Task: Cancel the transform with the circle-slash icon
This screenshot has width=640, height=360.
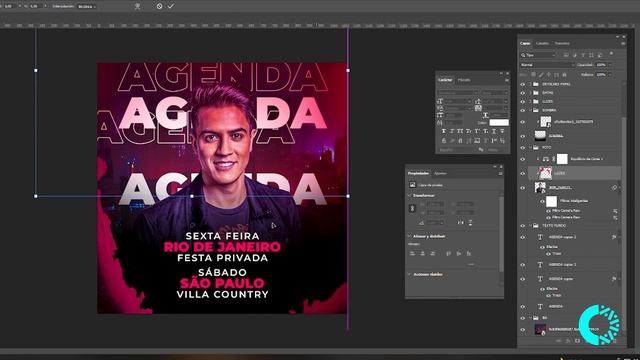Action: click(x=159, y=6)
